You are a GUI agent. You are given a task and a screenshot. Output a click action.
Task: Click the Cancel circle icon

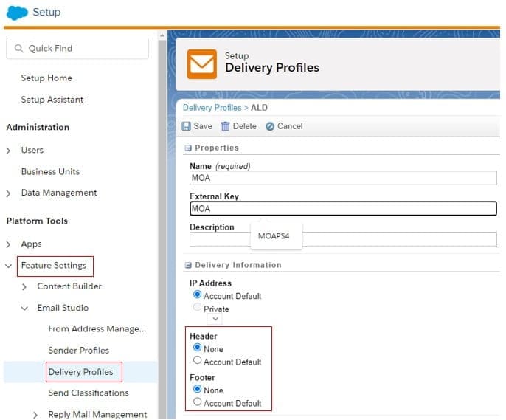270,126
